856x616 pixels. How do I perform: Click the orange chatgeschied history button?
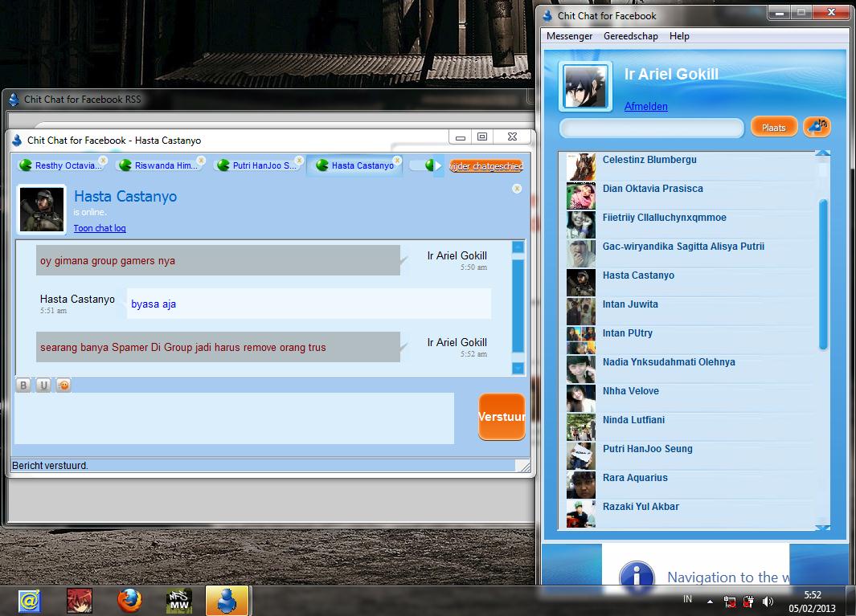point(485,166)
